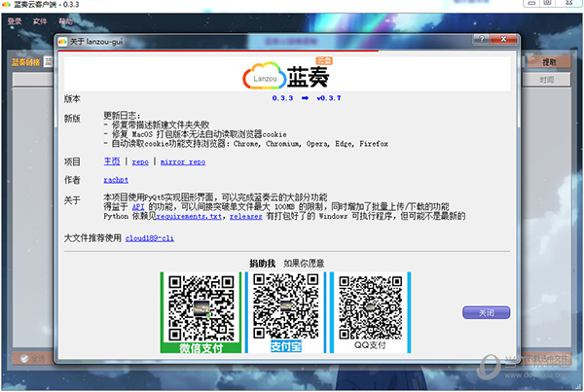Open the 文件 menu in main window
The image size is (584, 392).
point(40,21)
